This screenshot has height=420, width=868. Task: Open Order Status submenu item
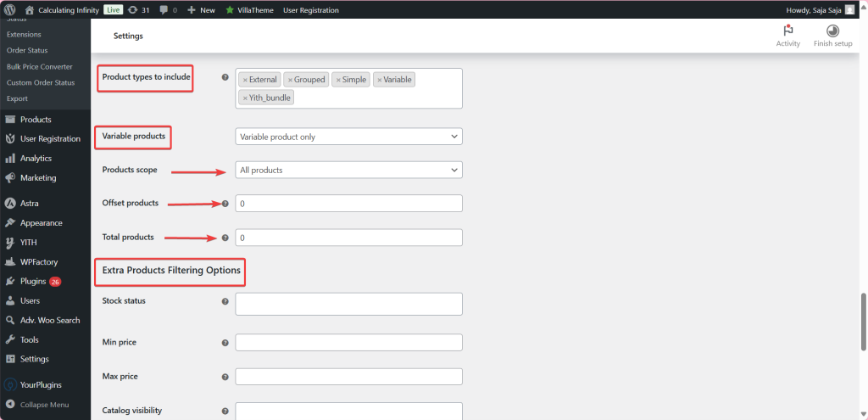coord(27,50)
